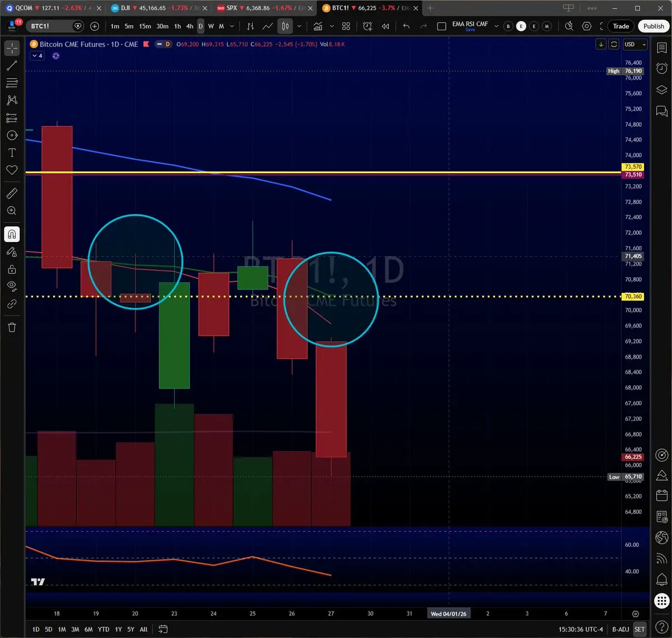Screen dimensions: 672x638
Task: Open the price scale gear settings
Action: 635,614
